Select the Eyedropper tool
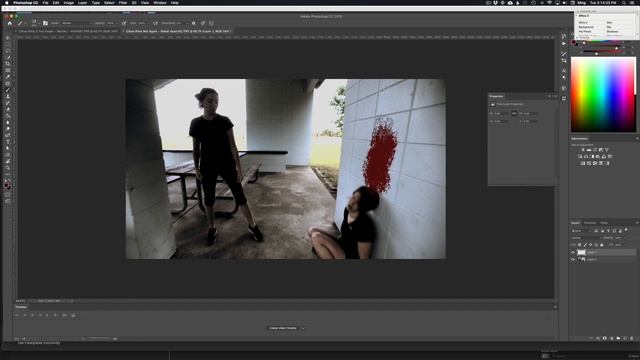 click(8, 77)
